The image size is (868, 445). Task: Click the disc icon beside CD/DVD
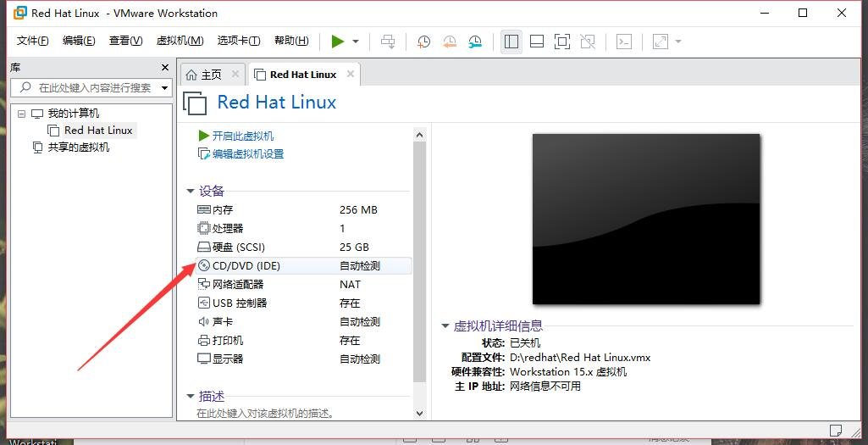pyautogui.click(x=204, y=266)
